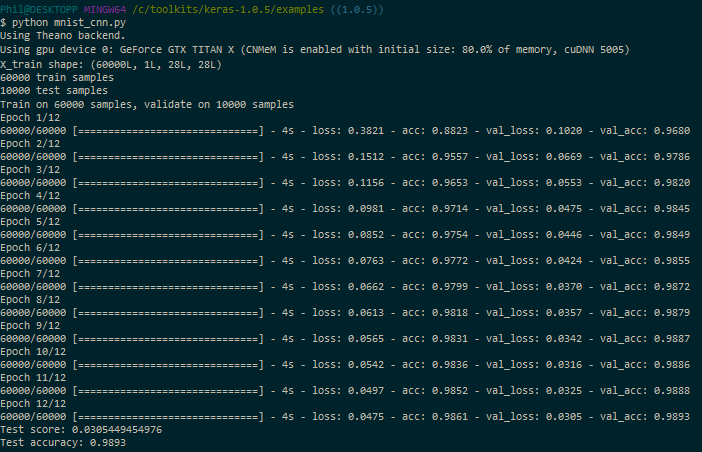Screen dimensions: 702x452
Task: Click the 'Epoch 6/12' label
Action: click(x=30, y=247)
